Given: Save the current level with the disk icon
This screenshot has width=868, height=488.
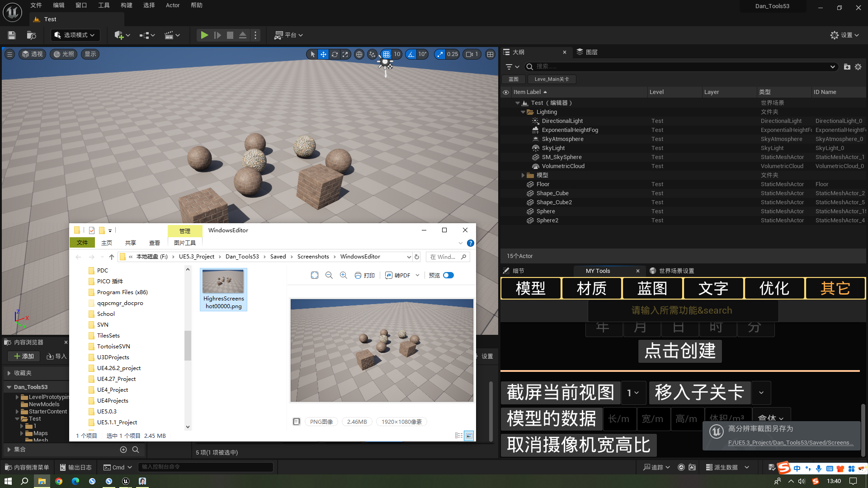Looking at the screenshot, I should pyautogui.click(x=12, y=35).
